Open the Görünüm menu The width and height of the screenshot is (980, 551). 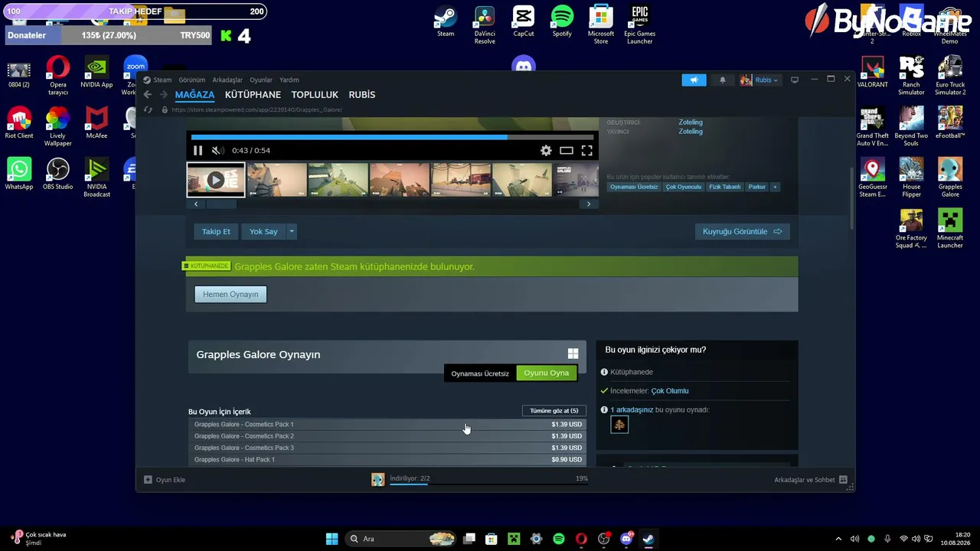[x=192, y=80]
